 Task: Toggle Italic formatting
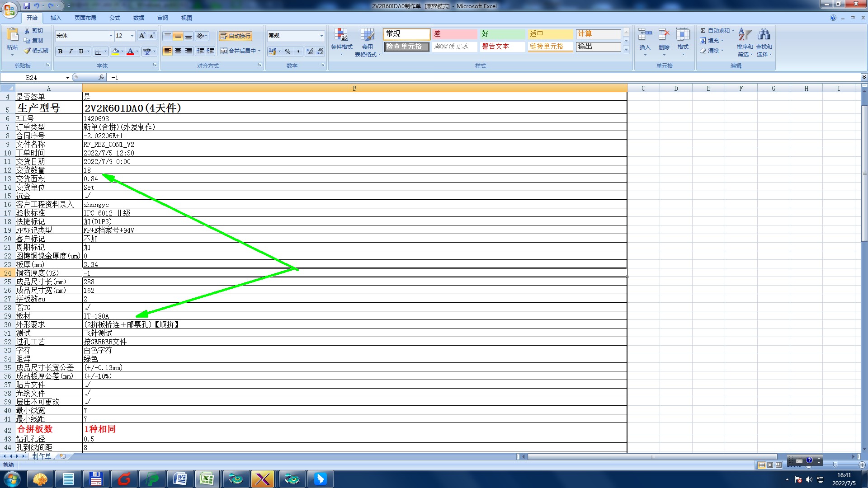coord(71,52)
